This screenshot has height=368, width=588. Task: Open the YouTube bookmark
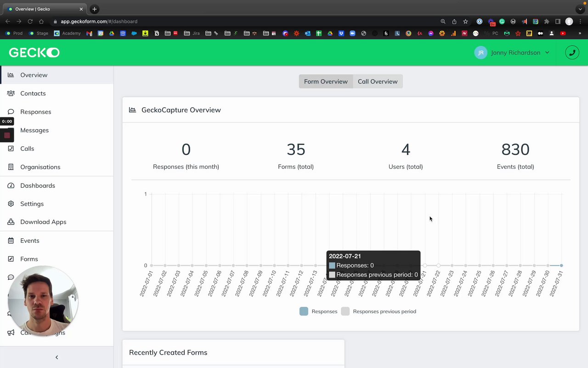pyautogui.click(x=563, y=34)
